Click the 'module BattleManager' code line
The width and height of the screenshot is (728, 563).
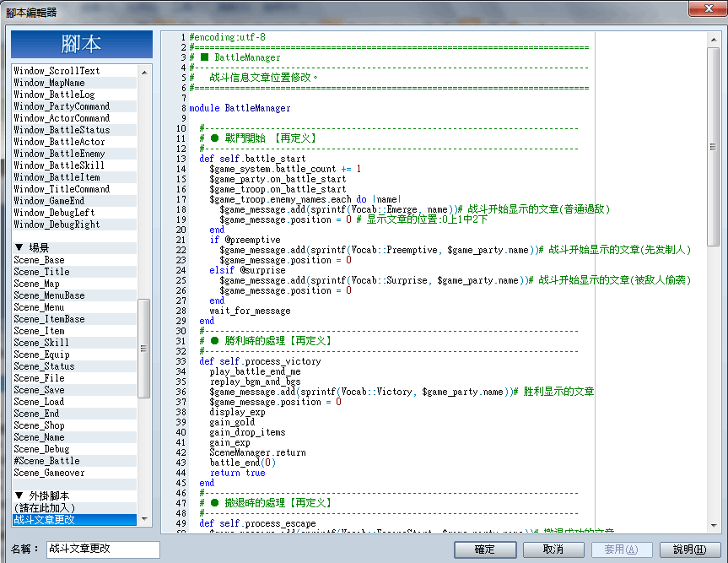[x=240, y=108]
